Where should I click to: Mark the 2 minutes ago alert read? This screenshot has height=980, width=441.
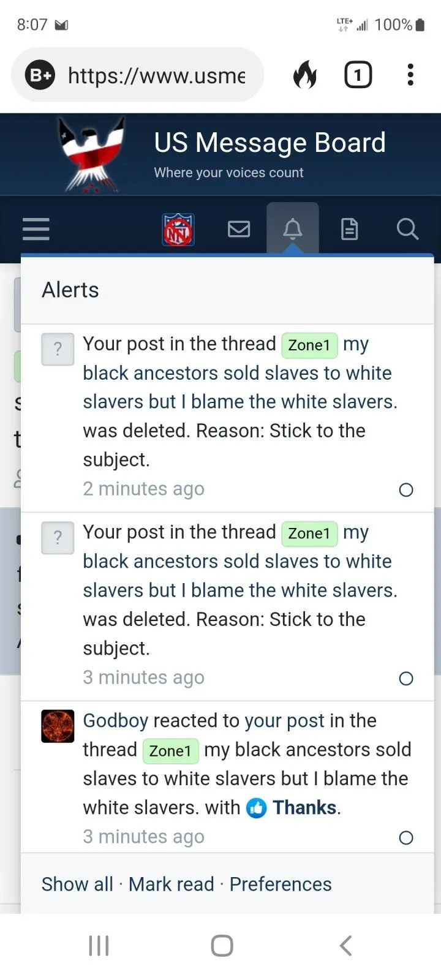coord(406,489)
